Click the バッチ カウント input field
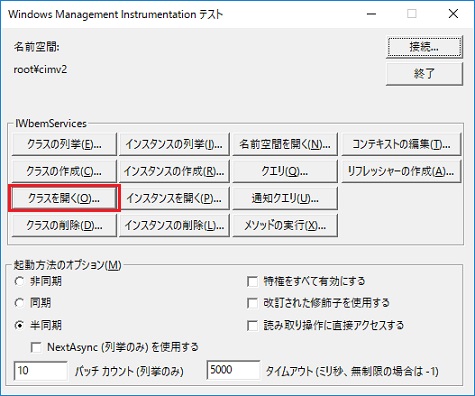 41,370
